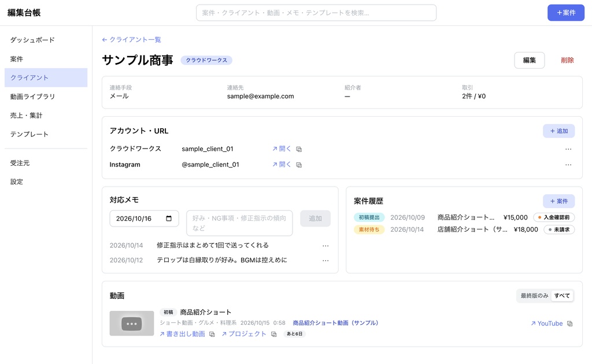Click ＋案件 in the 案件履歴 panel
The height and width of the screenshot is (364, 592).
[559, 201]
